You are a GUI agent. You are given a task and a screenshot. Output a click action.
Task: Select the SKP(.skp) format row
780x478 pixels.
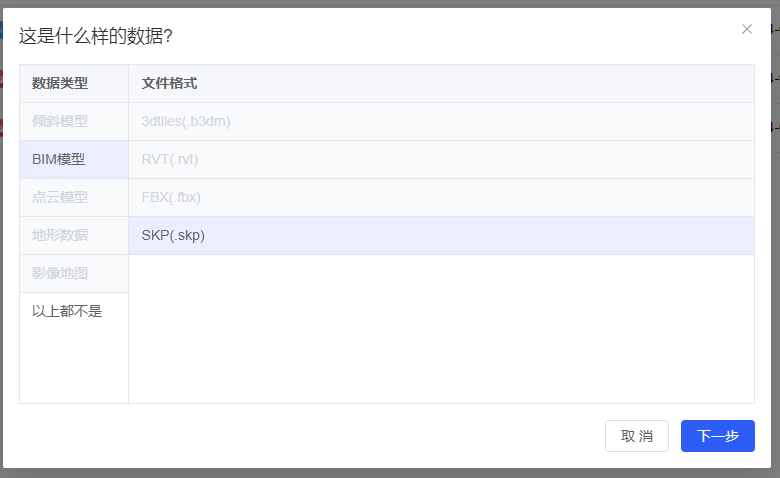pyautogui.click(x=173, y=235)
